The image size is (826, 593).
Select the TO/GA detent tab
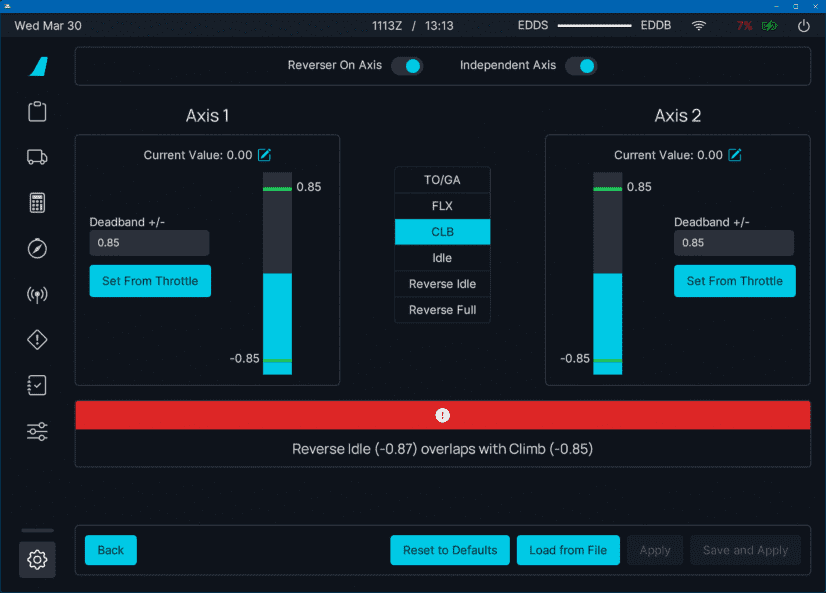[x=442, y=180]
